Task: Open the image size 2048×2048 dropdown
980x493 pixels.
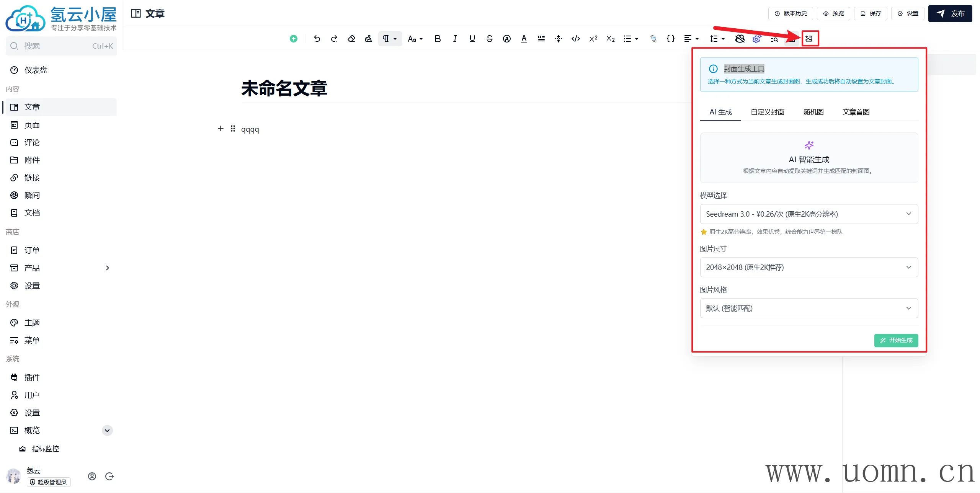Action: pos(808,267)
